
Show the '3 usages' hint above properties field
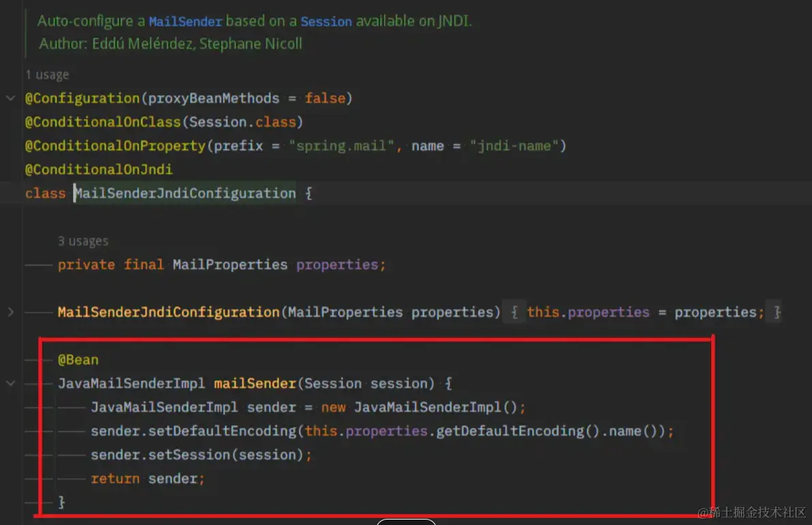(x=83, y=241)
